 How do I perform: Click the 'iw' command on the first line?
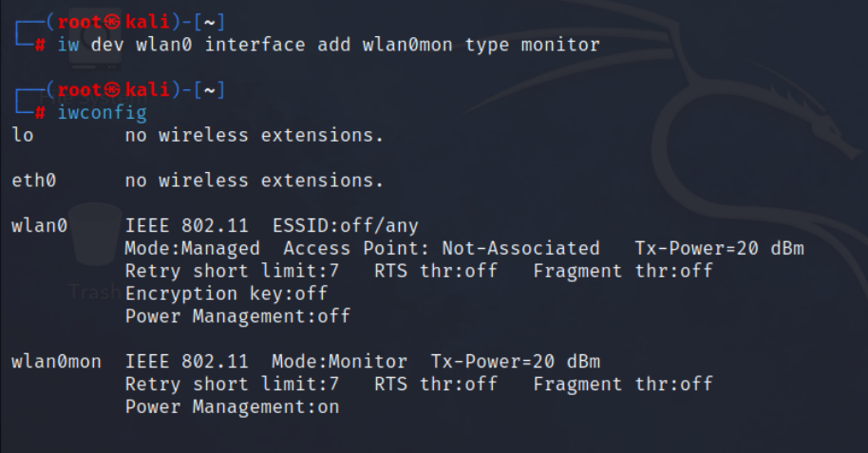click(x=68, y=45)
